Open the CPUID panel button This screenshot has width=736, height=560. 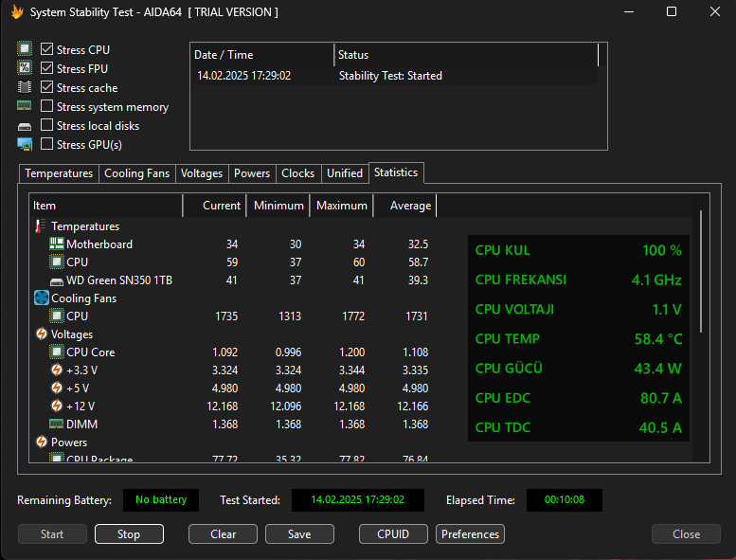coord(393,534)
